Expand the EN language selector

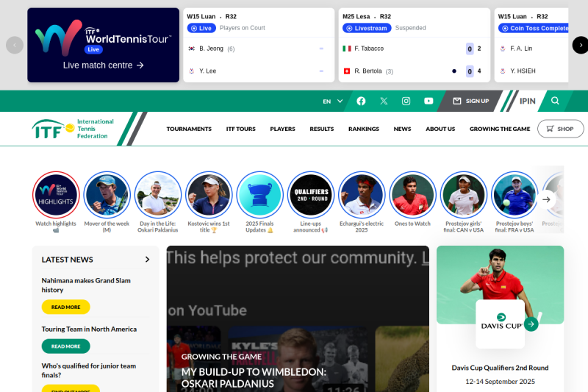coord(333,101)
